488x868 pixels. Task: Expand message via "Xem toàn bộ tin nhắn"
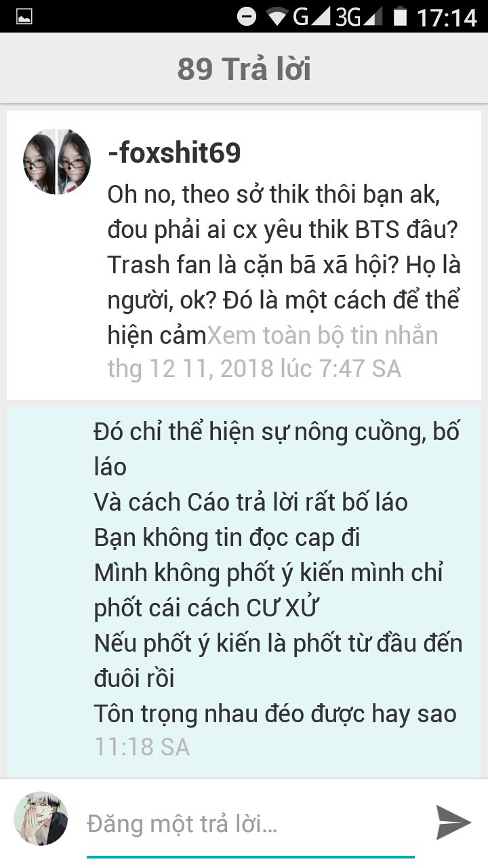coord(322,335)
